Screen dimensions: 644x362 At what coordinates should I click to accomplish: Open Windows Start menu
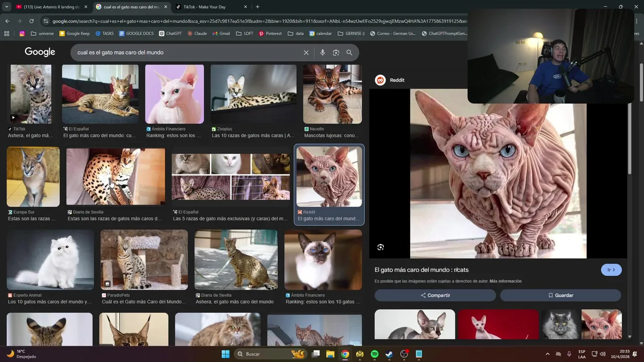pyautogui.click(x=225, y=354)
